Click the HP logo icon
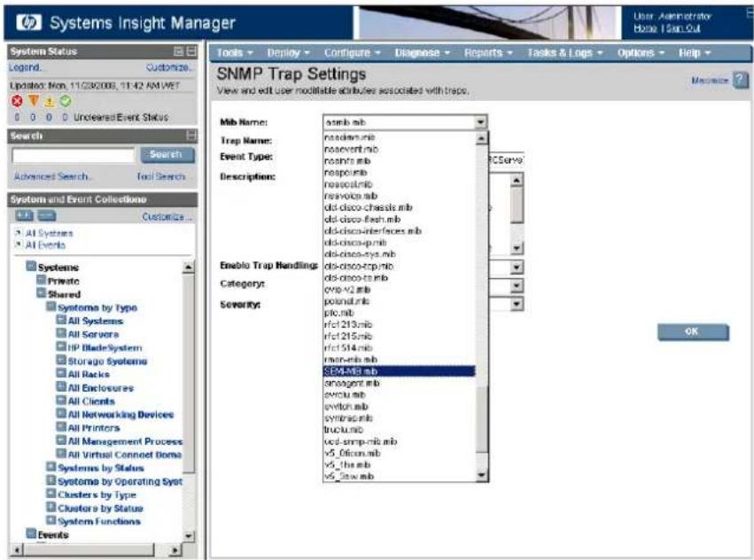The width and height of the screenshot is (754, 560). (x=29, y=22)
